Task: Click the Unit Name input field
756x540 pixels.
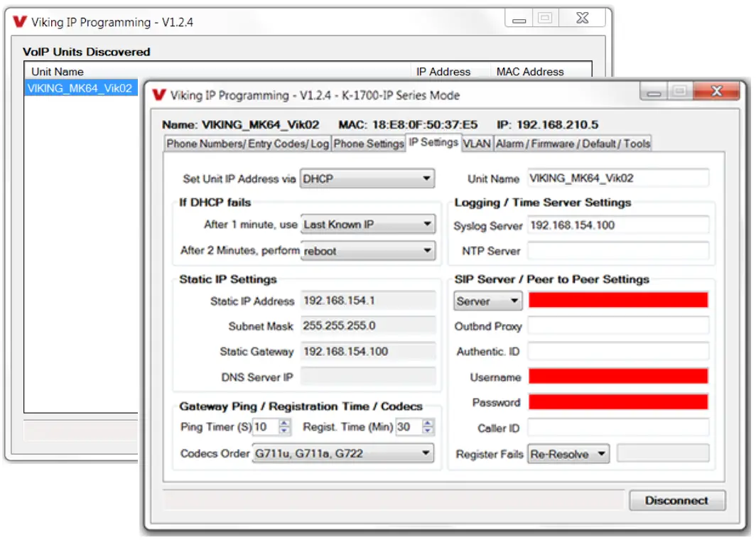Action: [x=618, y=178]
